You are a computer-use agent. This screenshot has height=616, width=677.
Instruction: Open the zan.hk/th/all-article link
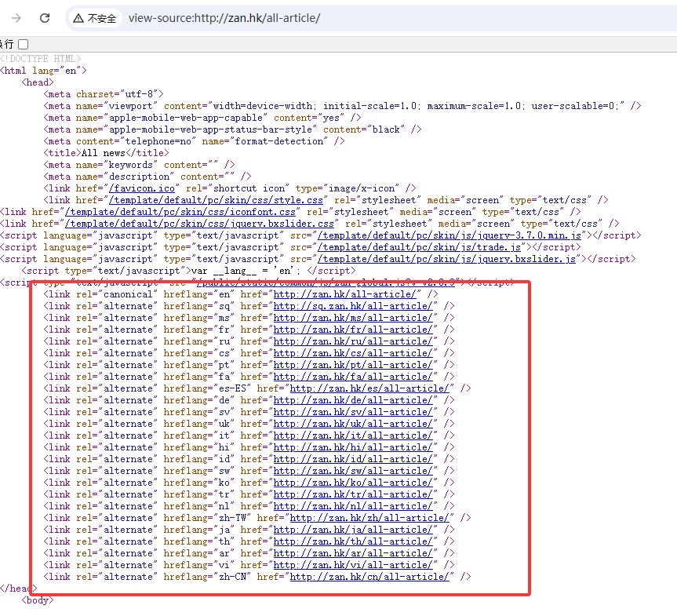[x=353, y=541]
